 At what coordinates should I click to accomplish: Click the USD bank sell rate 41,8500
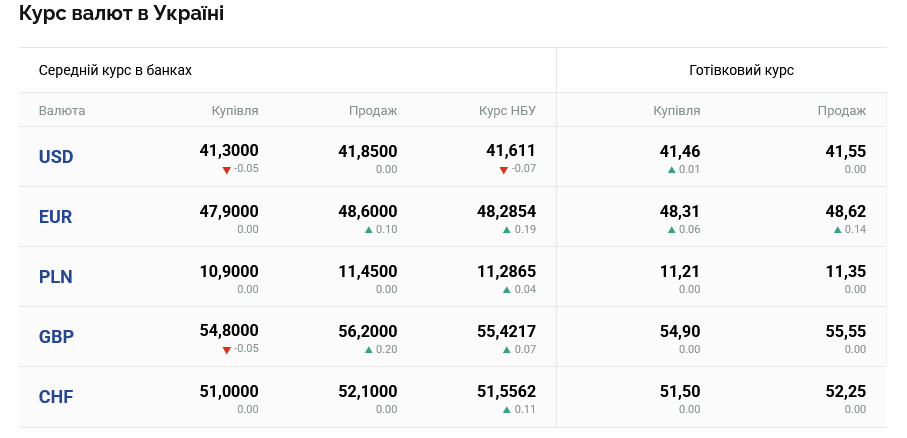(x=367, y=151)
